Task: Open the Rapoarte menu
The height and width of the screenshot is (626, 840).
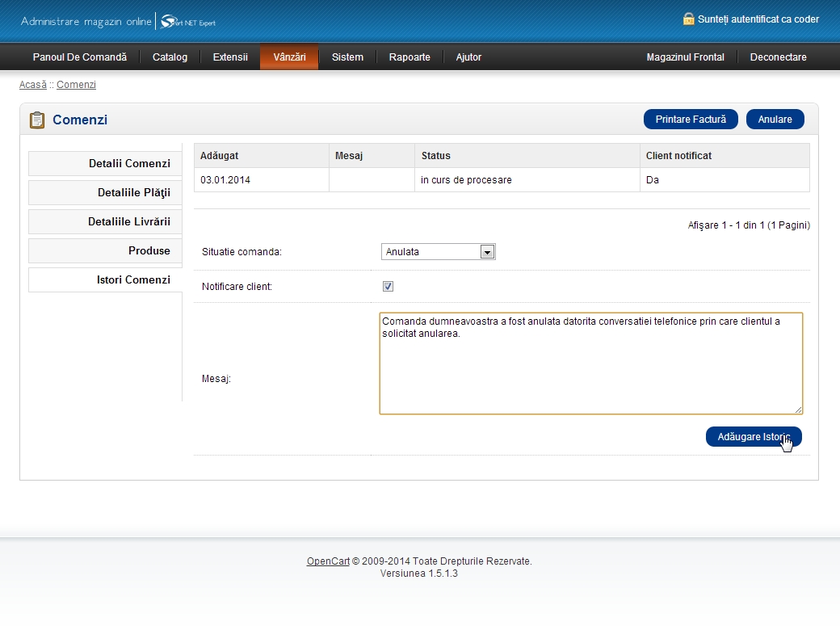Action: click(409, 57)
